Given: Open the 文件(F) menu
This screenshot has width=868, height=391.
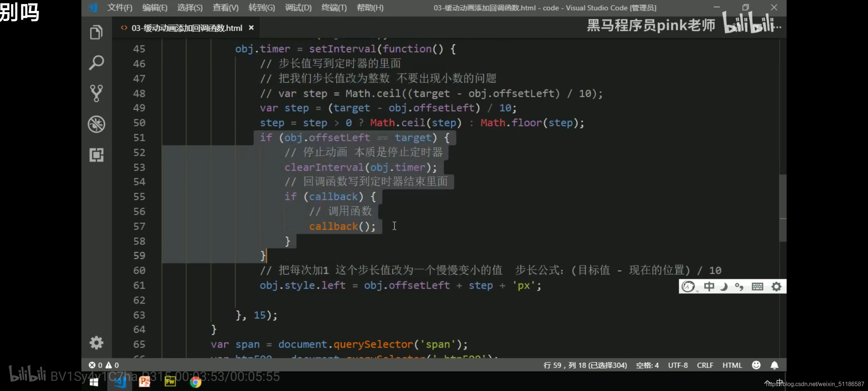Looking at the screenshot, I should [120, 8].
